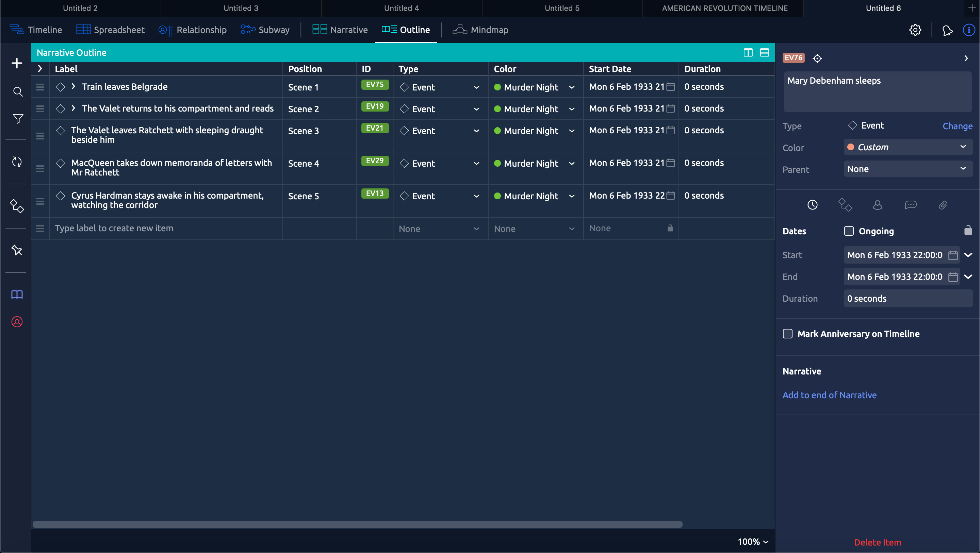Switch to the Mindmap view

coord(480,30)
